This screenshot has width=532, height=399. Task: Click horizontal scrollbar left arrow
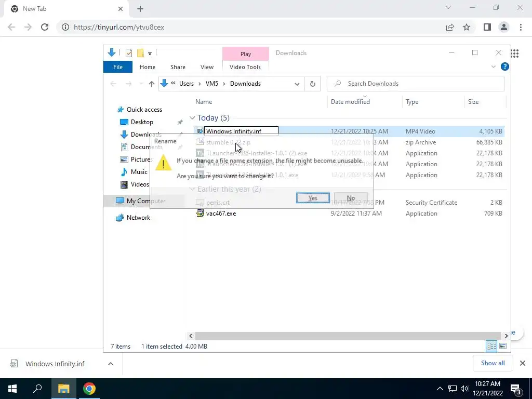point(191,336)
